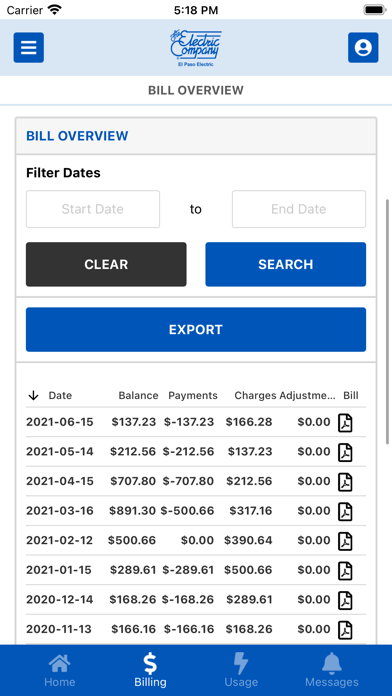Open PDF bill for 2021-02-12
Screen dimensions: 392x696
point(345,541)
